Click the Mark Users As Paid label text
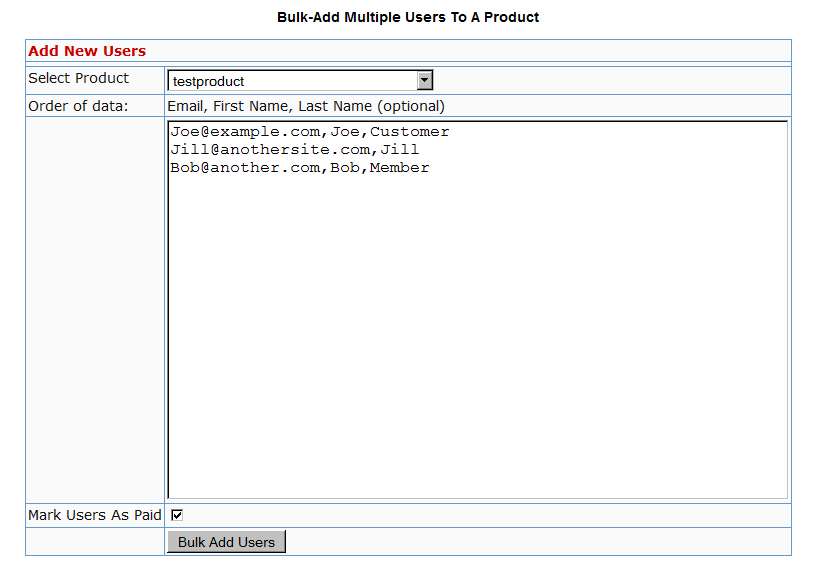 [x=95, y=515]
